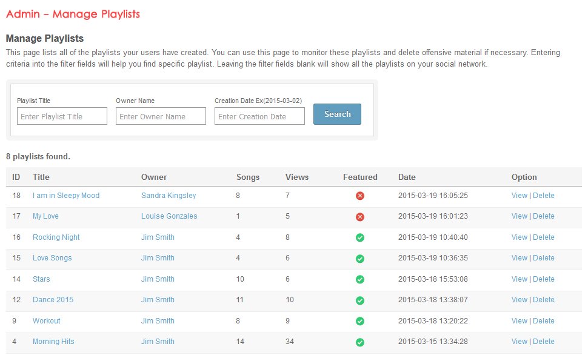Toggle green featured check for Stars playlist

(360, 279)
